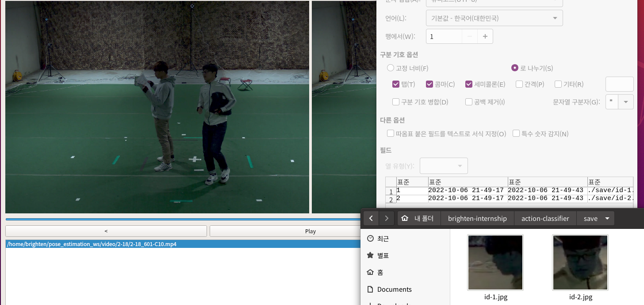Go to brighten-internship folder in path bar

point(477,218)
